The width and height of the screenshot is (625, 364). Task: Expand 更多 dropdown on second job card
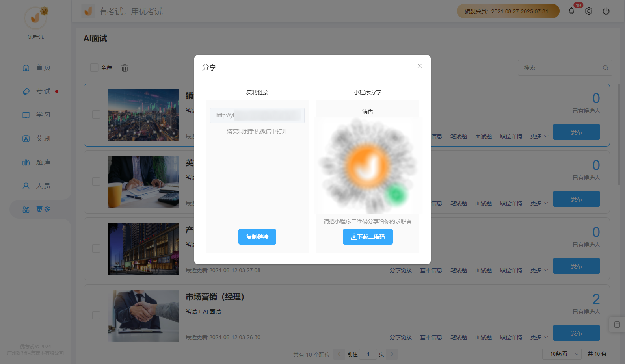[539, 203]
